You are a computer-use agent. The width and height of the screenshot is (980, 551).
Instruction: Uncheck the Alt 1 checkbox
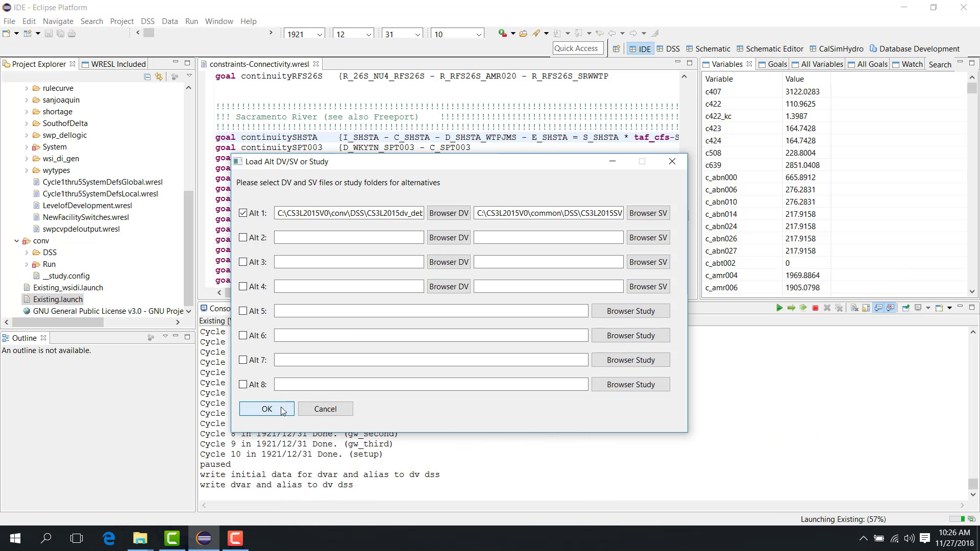point(243,213)
